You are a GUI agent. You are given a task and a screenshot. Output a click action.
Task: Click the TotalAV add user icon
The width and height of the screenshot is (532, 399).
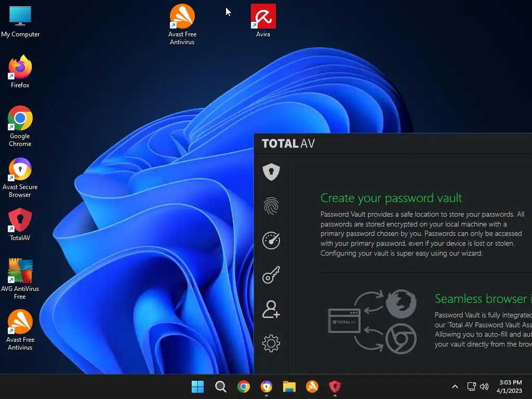point(271,309)
